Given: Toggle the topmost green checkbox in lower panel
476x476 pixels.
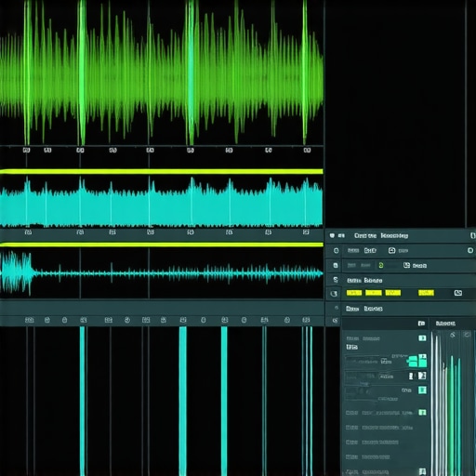Looking at the screenshot, I should [x=422, y=338].
